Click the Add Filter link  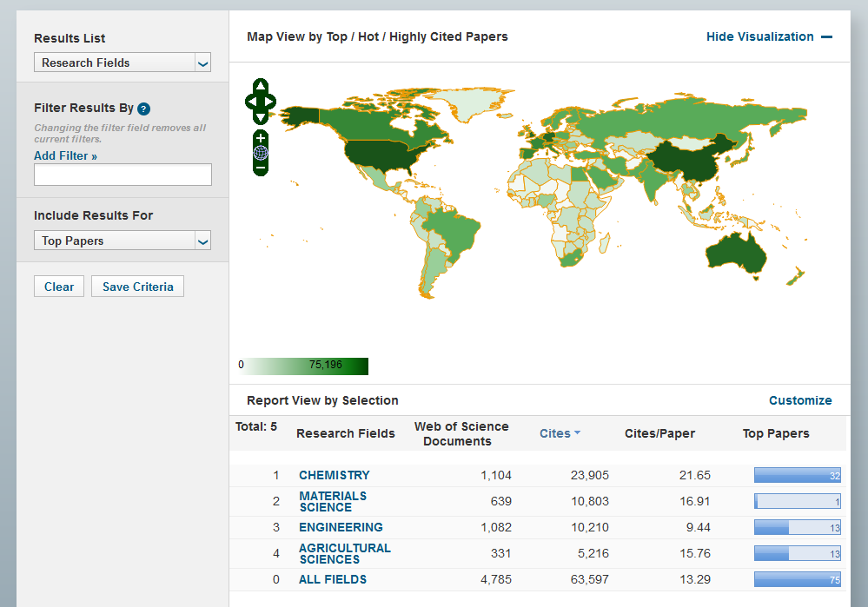[65, 155]
